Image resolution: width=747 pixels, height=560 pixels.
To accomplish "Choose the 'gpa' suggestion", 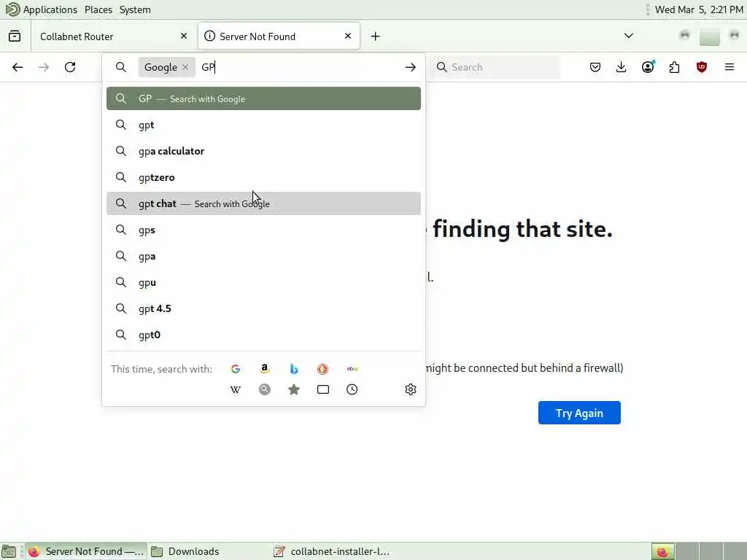I will [x=263, y=256].
